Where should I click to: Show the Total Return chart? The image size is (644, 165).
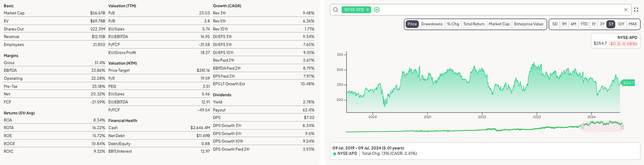pyautogui.click(x=473, y=24)
